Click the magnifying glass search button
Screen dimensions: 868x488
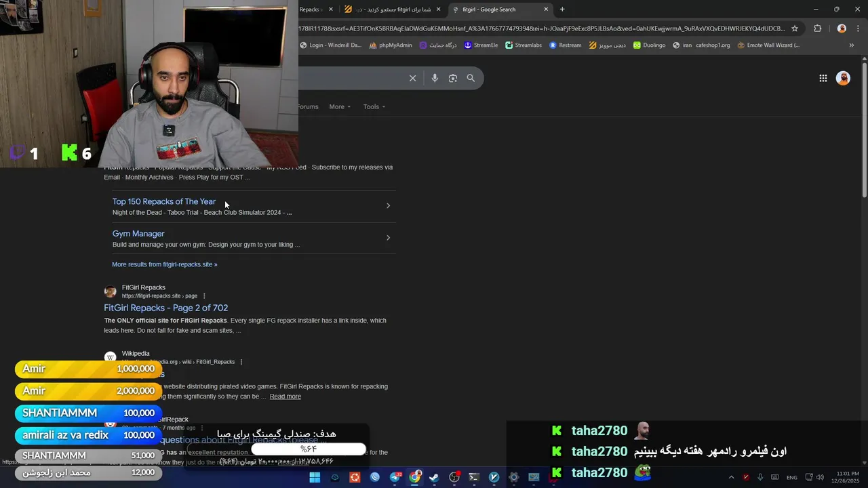(471, 78)
